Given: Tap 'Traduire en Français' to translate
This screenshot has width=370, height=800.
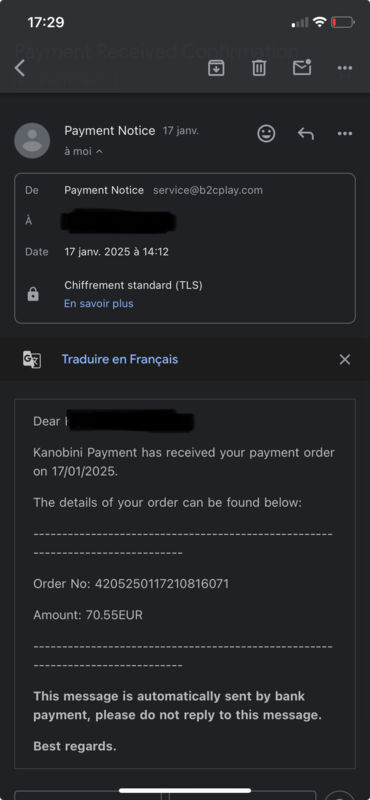Looking at the screenshot, I should [x=120, y=359].
